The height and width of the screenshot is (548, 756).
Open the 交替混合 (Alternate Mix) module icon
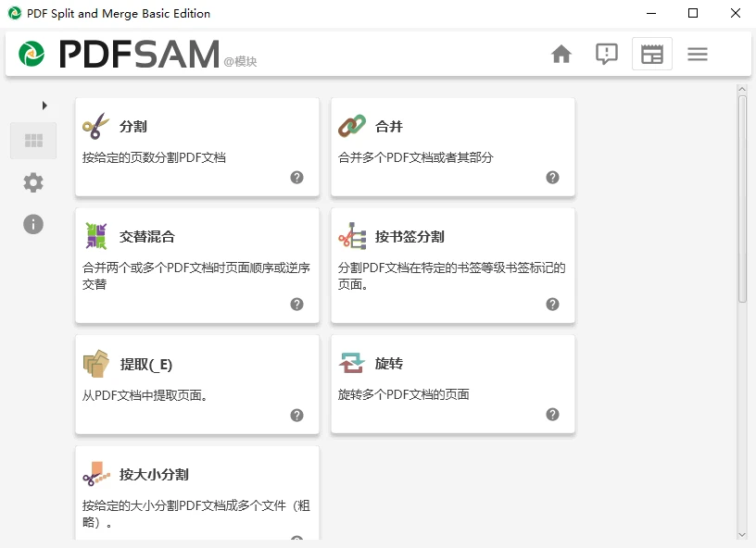[x=98, y=237]
